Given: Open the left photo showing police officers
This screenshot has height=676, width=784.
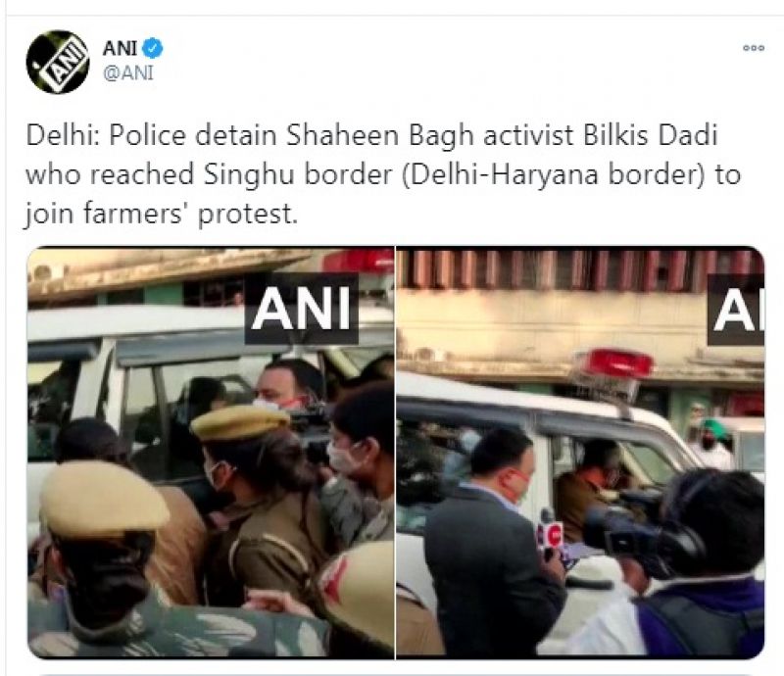Looking at the screenshot, I should click(211, 452).
